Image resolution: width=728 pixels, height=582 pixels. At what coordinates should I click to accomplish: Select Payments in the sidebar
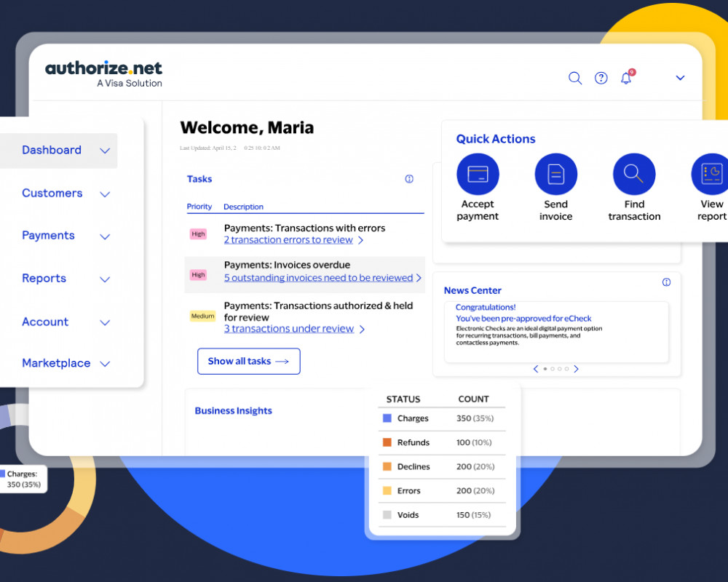pos(48,235)
